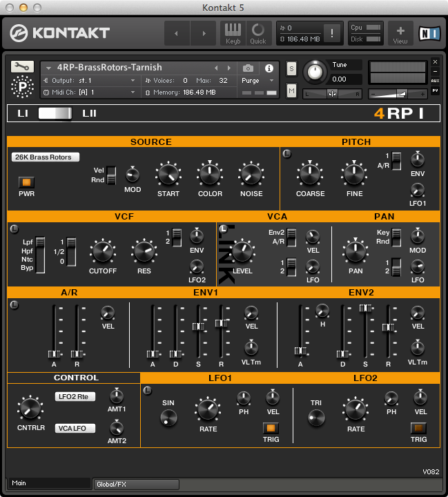
Task: Click the LFO1 RATE knob
Action: pos(208,409)
